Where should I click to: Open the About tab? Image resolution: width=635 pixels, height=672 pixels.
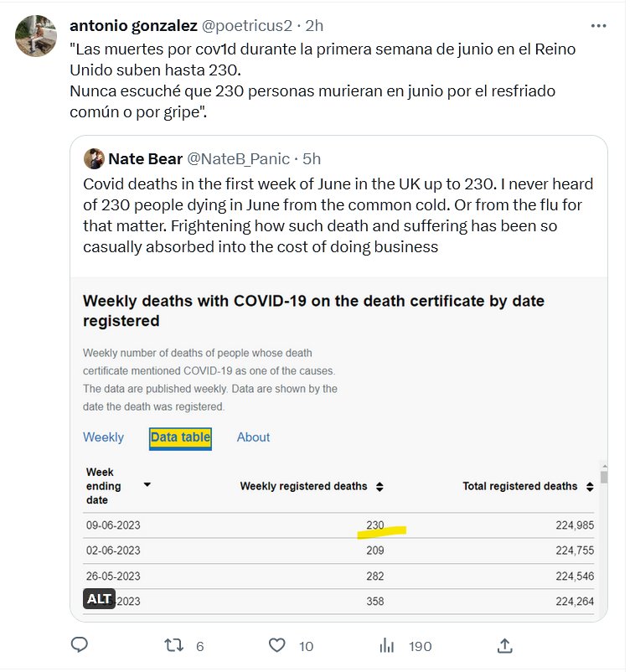pyautogui.click(x=253, y=437)
